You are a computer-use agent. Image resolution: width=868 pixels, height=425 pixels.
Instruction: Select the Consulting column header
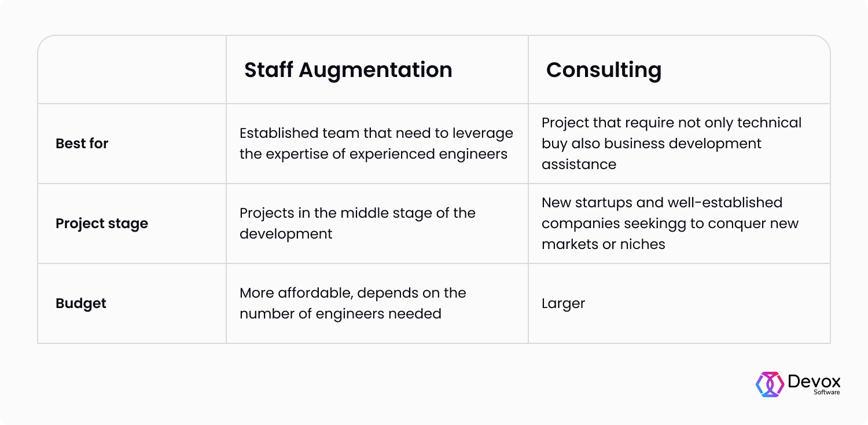604,70
